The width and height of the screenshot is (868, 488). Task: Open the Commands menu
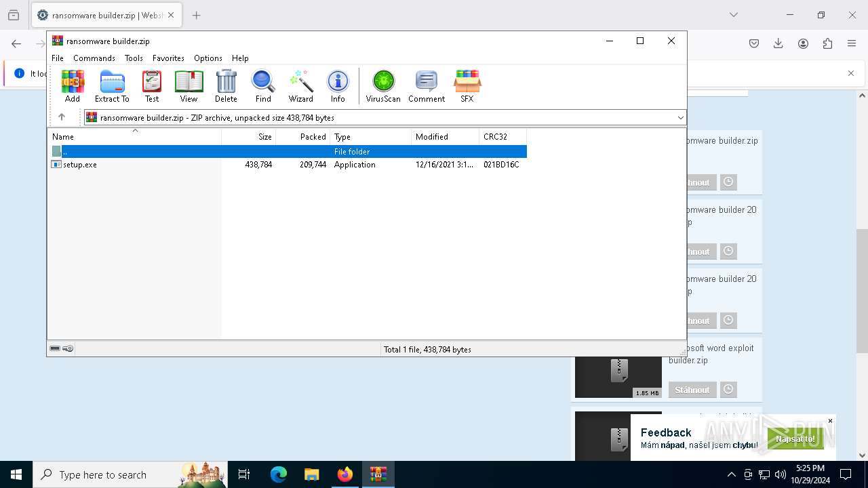pos(94,58)
